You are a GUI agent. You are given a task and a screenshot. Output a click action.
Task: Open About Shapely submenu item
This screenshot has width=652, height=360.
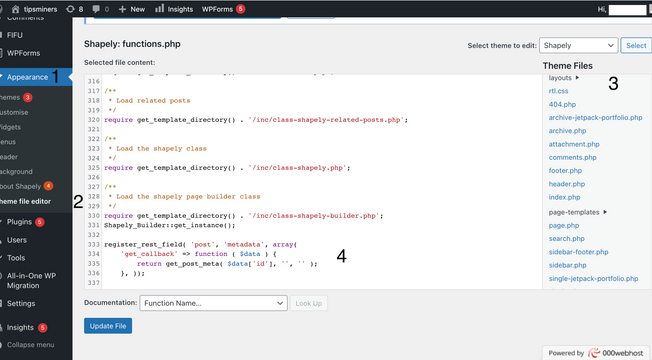(20, 186)
